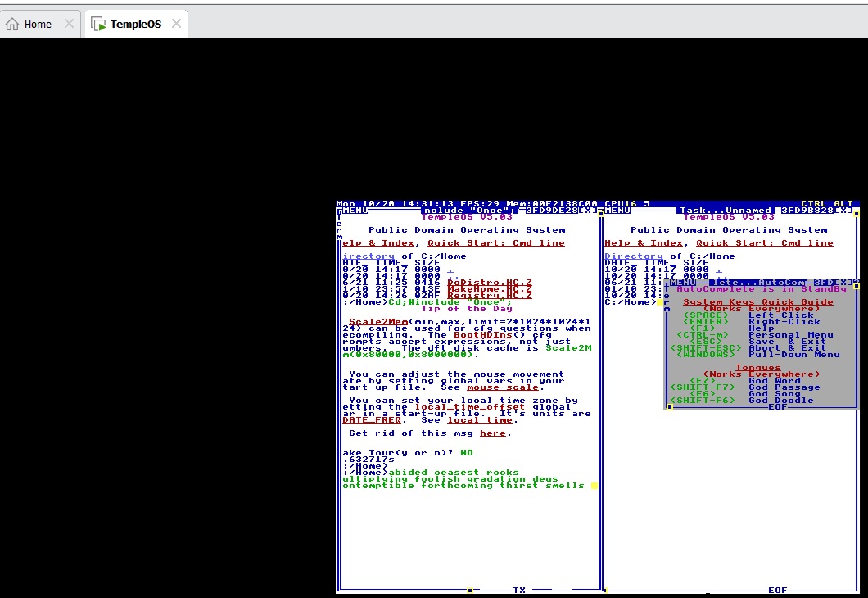Viewport: 868px width, 598px height.
Task: Click 'here' link to remove message
Action: (493, 433)
